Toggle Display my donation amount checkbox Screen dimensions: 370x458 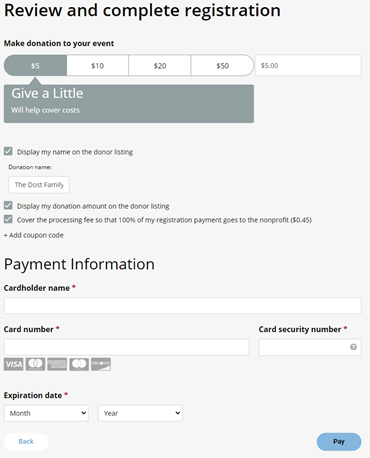coord(8,205)
